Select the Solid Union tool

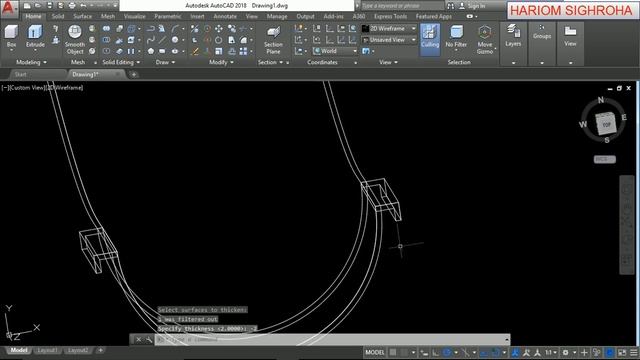106,29
